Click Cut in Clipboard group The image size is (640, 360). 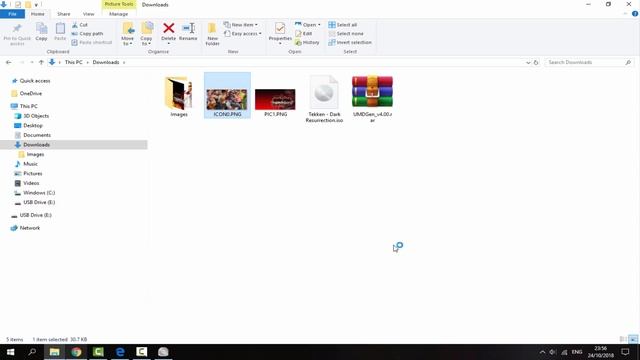coord(80,25)
